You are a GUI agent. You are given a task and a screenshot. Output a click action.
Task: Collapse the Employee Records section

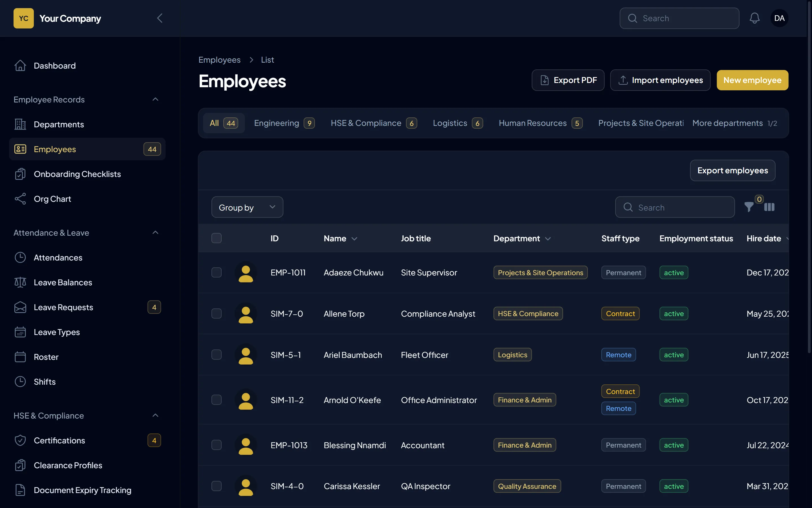pyautogui.click(x=155, y=99)
